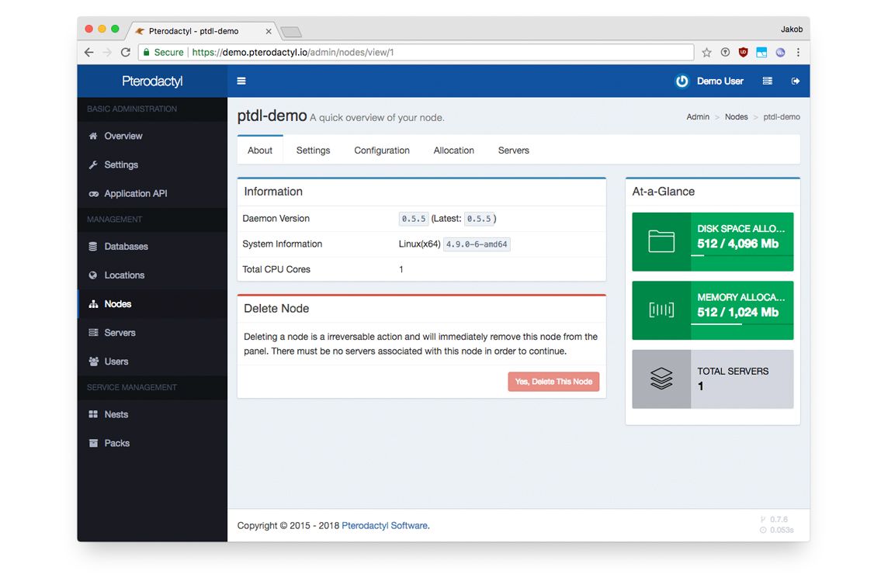Click the 512 / 4,096 Mb value

pyautogui.click(x=737, y=244)
